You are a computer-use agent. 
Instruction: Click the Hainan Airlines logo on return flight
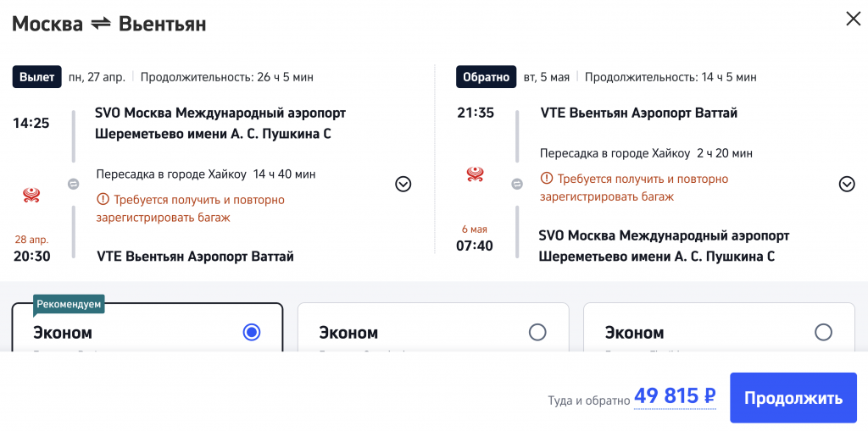tap(475, 175)
